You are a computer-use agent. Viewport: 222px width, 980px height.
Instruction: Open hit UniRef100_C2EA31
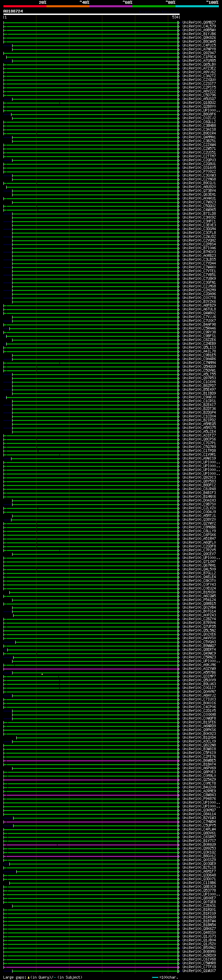199,906
